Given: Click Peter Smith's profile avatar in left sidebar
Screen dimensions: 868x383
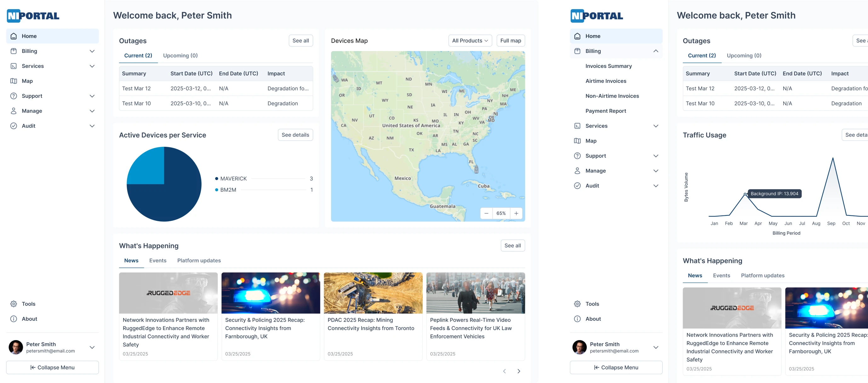Looking at the screenshot, I should pyautogui.click(x=16, y=347).
